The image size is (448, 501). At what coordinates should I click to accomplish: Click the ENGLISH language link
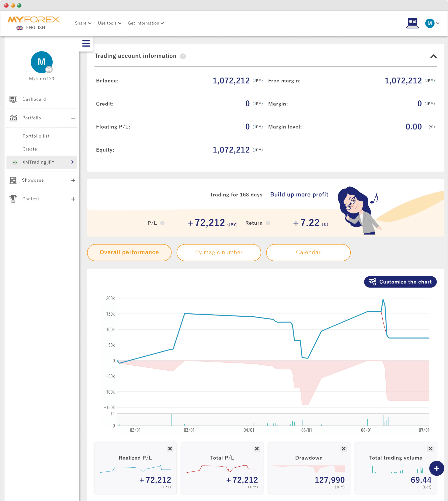coord(35,28)
